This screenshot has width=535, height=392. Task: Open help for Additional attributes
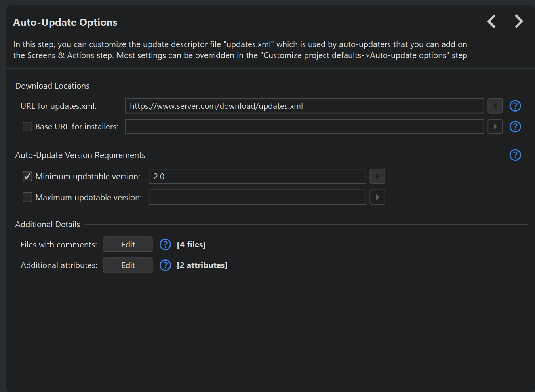tap(165, 265)
